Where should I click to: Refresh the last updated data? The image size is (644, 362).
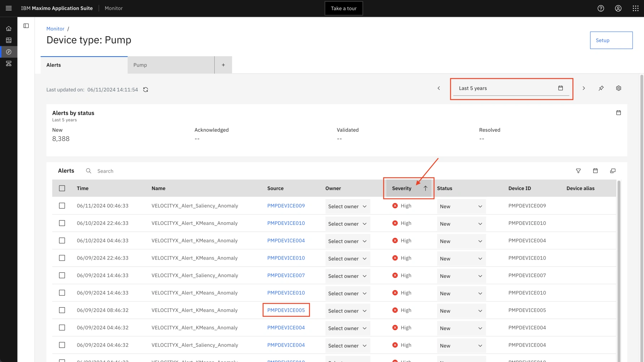pyautogui.click(x=146, y=90)
